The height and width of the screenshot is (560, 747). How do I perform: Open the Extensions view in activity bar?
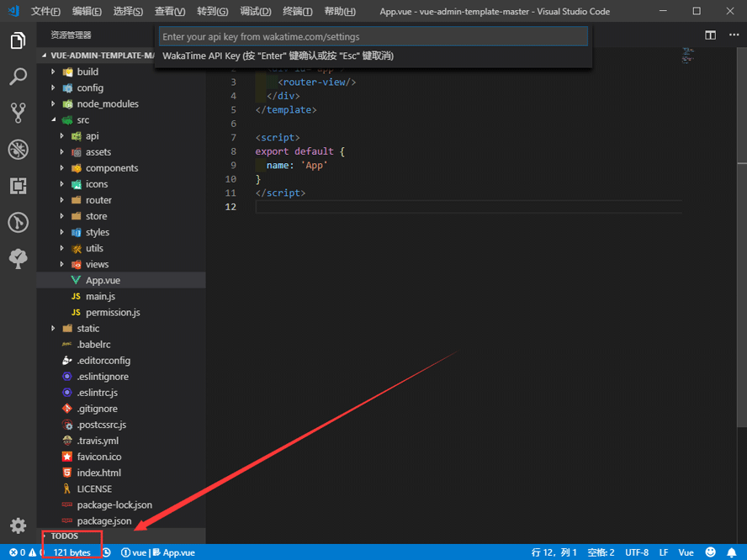pos(19,186)
